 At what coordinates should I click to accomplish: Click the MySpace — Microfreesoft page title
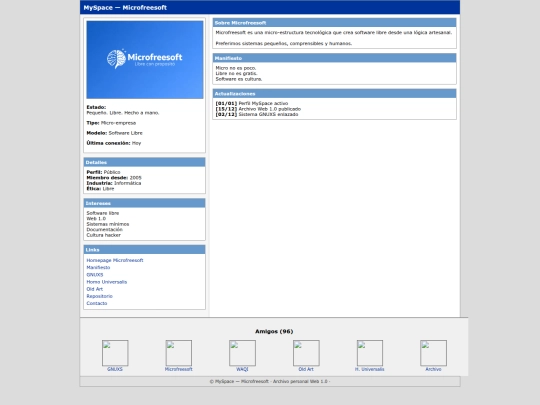tap(125, 8)
